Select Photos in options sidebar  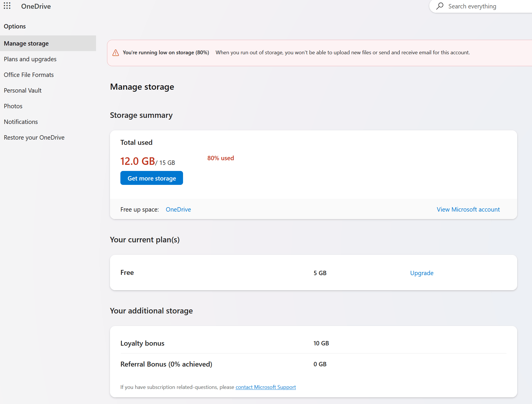(x=13, y=106)
